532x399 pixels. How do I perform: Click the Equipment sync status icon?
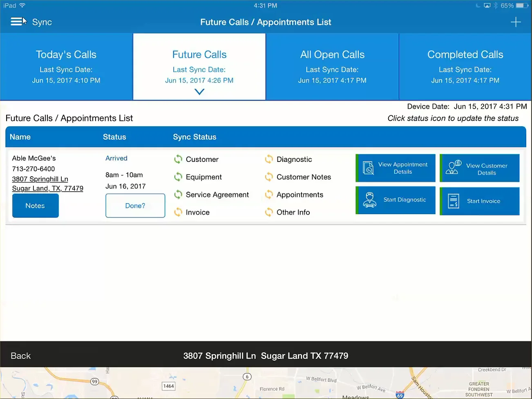[x=178, y=177]
